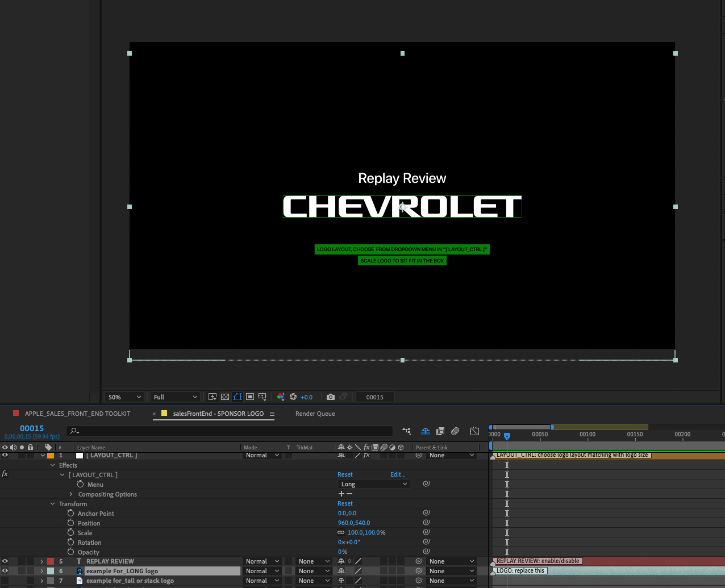Screen dimensions: 725x588
Task: Expand example for_tall or stack logo layer
Action: coord(41,581)
